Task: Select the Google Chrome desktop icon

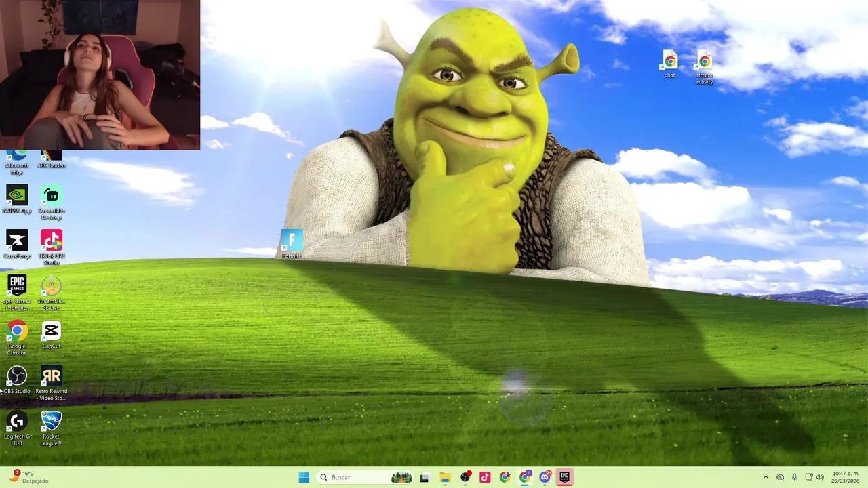Action: point(17,338)
